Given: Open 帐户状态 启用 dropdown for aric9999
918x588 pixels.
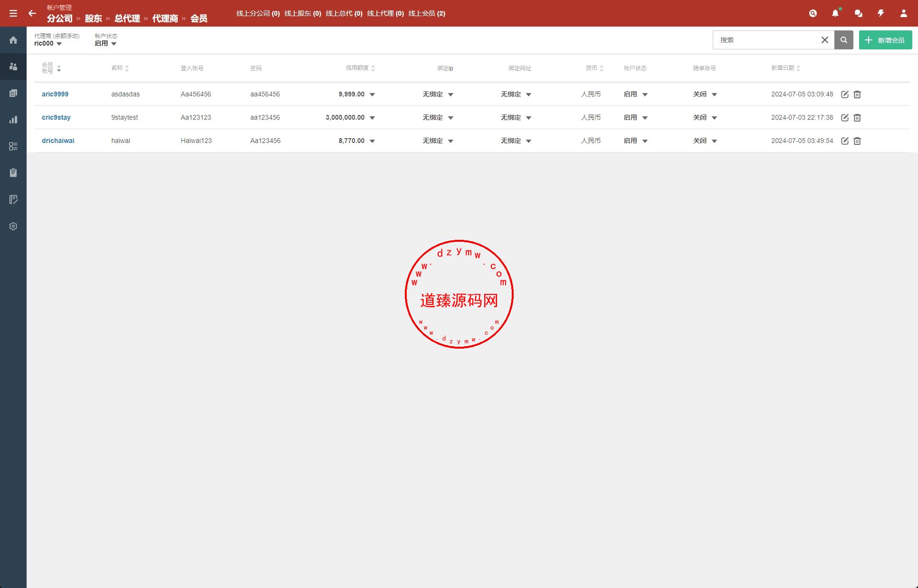Looking at the screenshot, I should 636,94.
